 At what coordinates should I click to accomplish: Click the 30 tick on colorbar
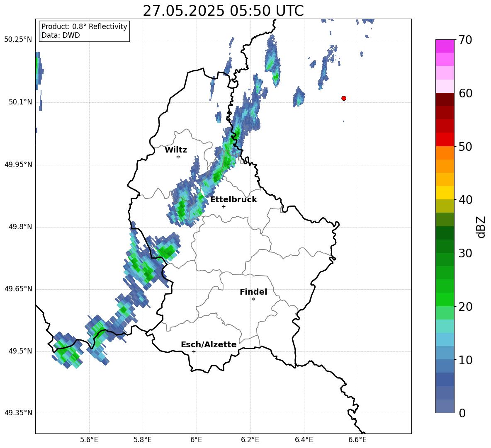click(x=465, y=253)
